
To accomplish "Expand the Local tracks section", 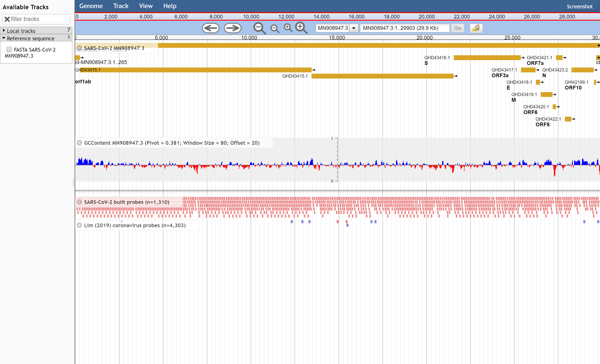I will (x=4, y=30).
